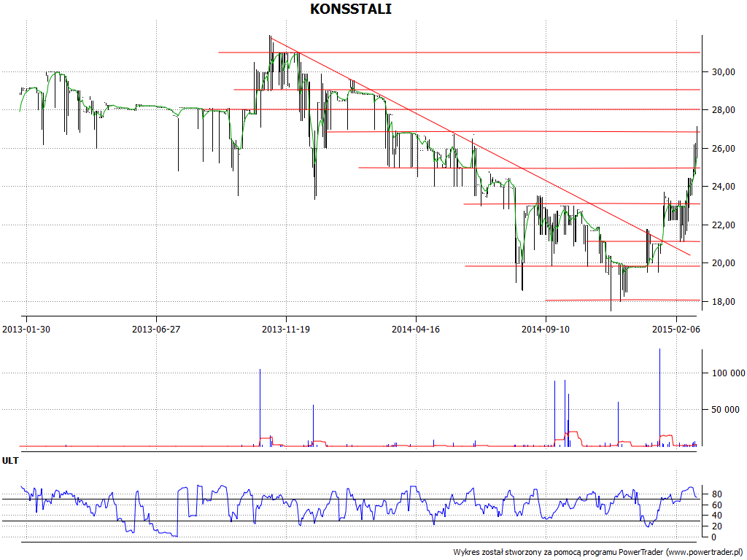Click the 30,00 price axis label
This screenshot has width=747, height=560.
coord(723,72)
